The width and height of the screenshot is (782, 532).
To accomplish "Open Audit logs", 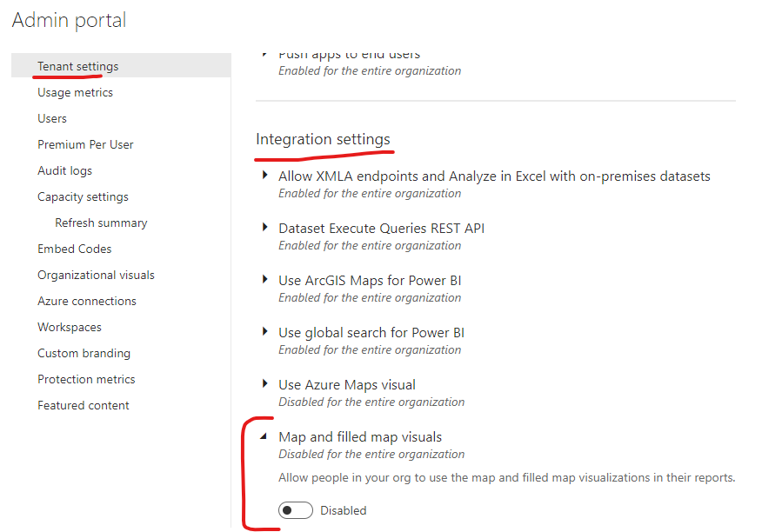I will (x=65, y=170).
